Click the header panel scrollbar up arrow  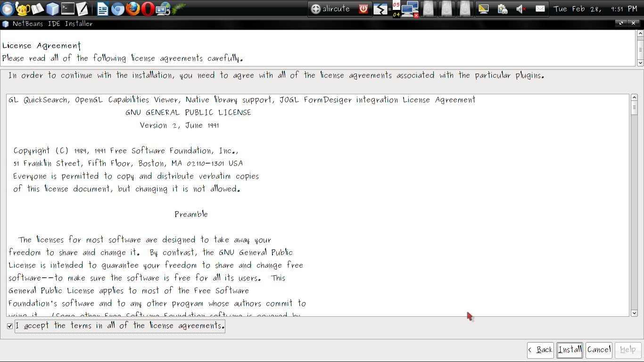[x=640, y=34]
